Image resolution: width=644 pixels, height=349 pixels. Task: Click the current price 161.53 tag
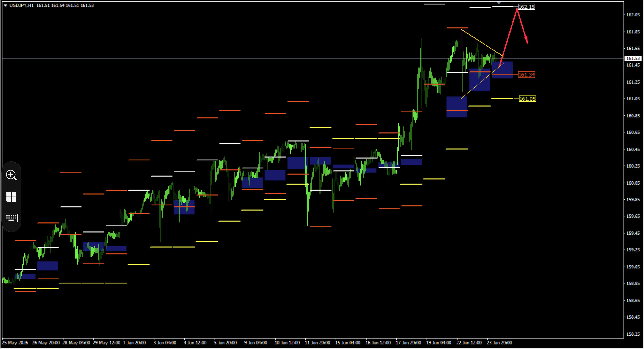[x=633, y=58]
